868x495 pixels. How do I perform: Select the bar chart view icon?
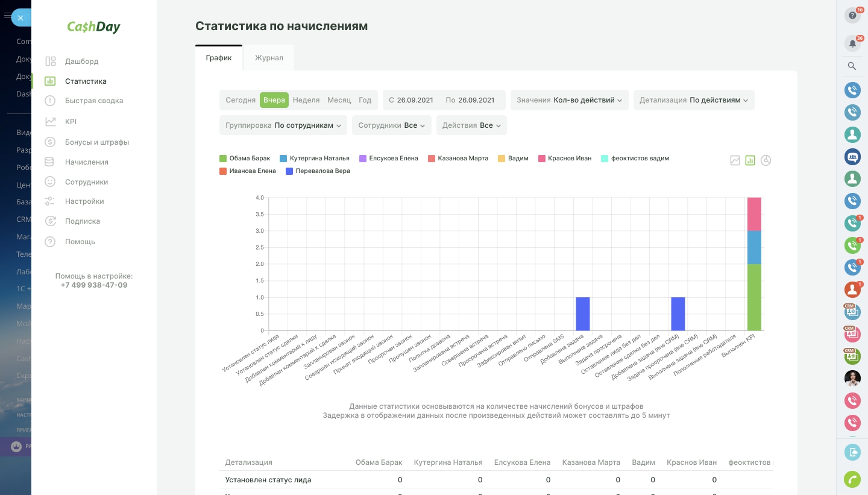click(750, 160)
